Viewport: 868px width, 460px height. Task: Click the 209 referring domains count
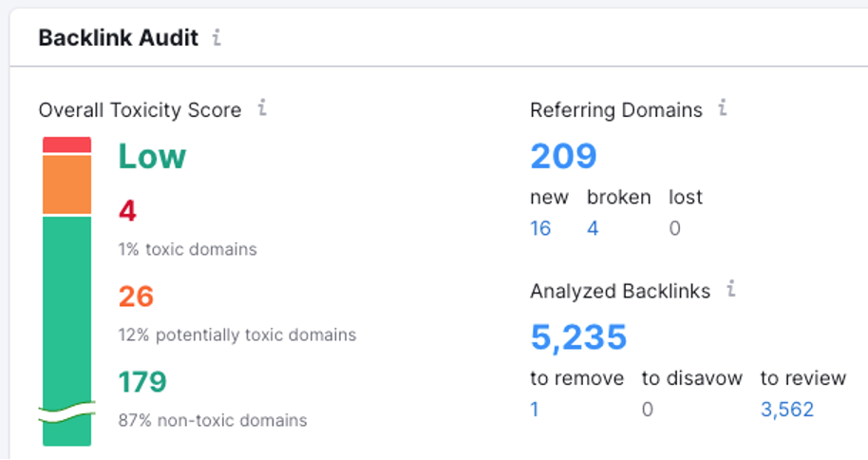tap(563, 156)
